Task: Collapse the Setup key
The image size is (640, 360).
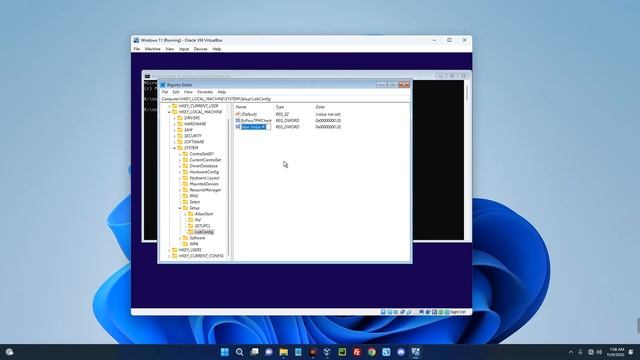Action: [180, 208]
